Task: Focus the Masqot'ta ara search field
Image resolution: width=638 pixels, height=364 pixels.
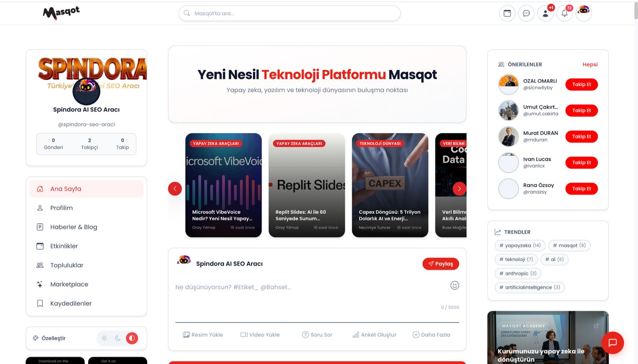Action: [x=289, y=13]
